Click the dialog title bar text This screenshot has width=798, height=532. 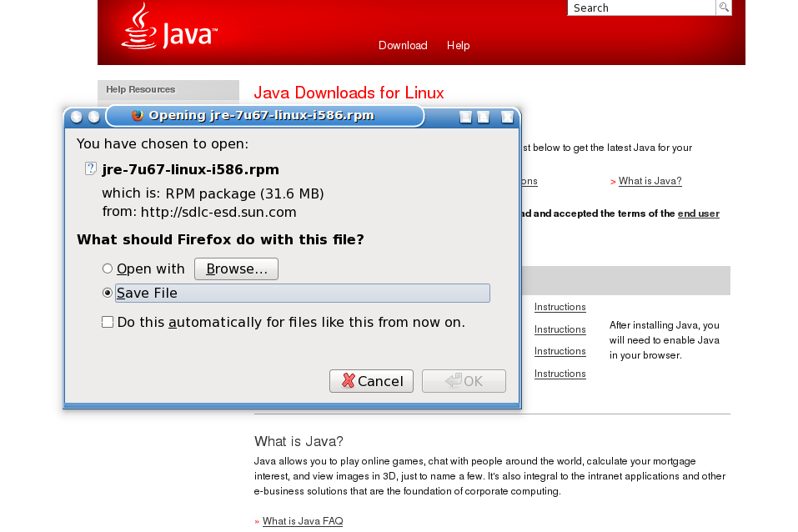[x=261, y=116]
